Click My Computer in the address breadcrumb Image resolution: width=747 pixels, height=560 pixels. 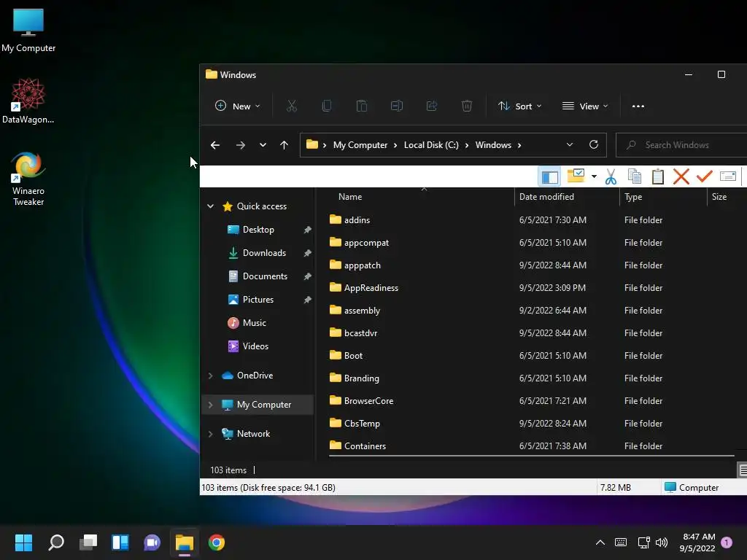[x=360, y=145]
